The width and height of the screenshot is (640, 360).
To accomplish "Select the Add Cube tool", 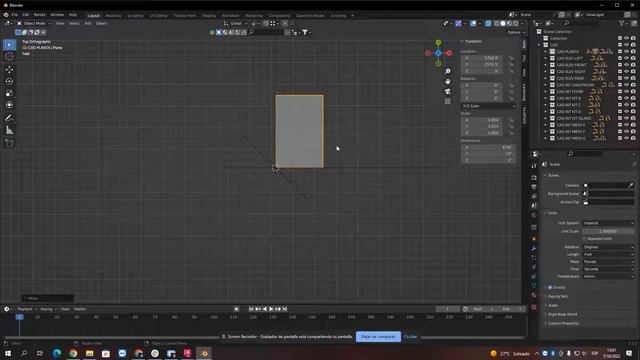I will (x=9, y=143).
